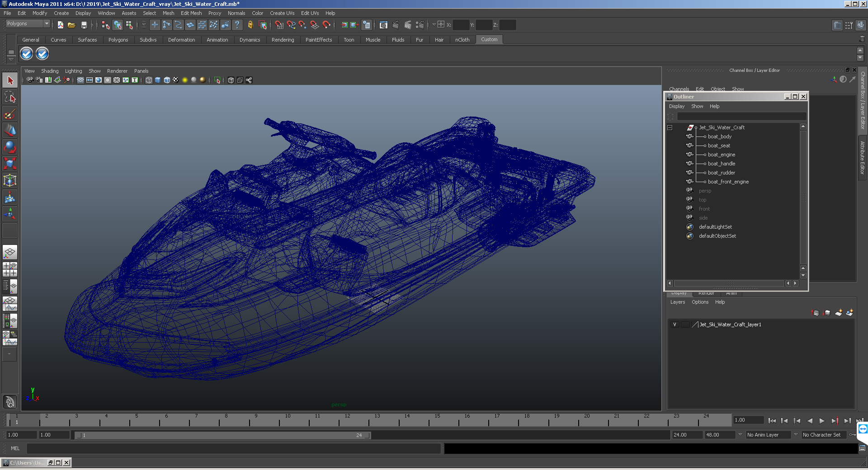Play animation backwards
868x470 pixels.
click(x=810, y=421)
